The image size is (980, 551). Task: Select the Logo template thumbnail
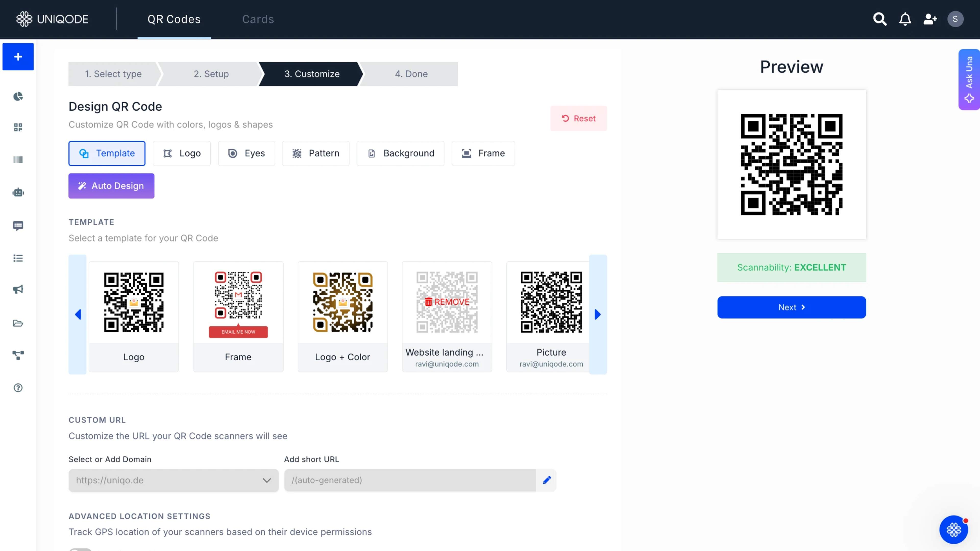coord(134,316)
